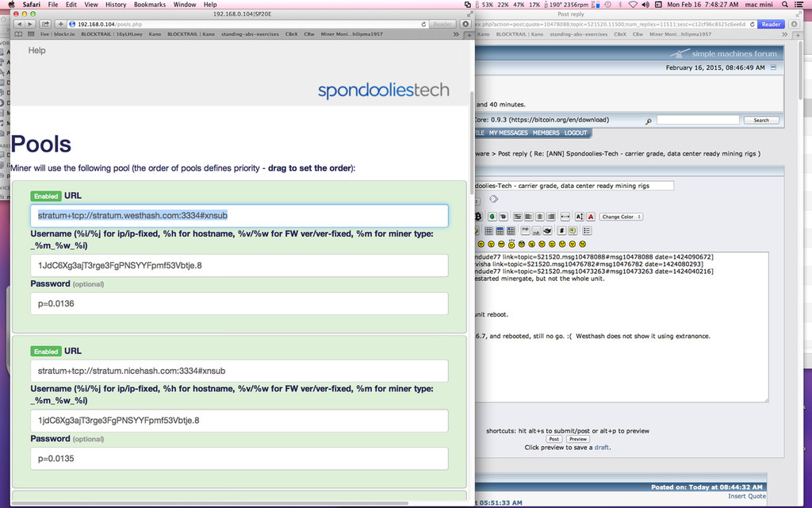This screenshot has height=508, width=812.
Task: Click the Safari forward arrow button
Action: tap(30, 24)
